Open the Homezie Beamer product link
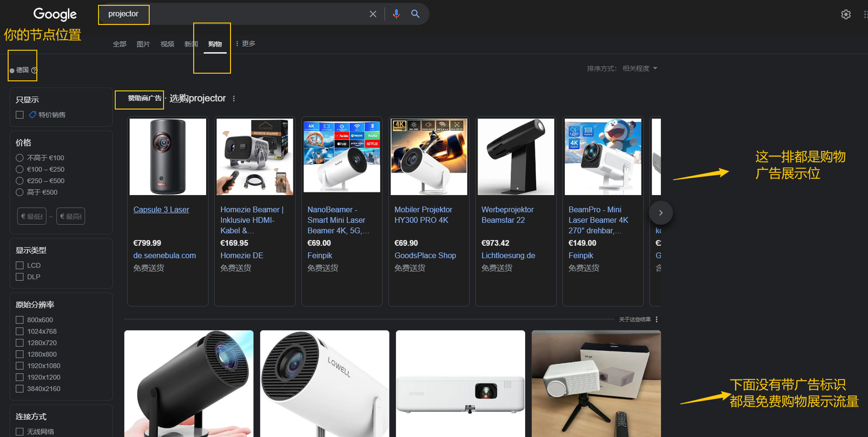The width and height of the screenshot is (868, 437). tap(252, 220)
